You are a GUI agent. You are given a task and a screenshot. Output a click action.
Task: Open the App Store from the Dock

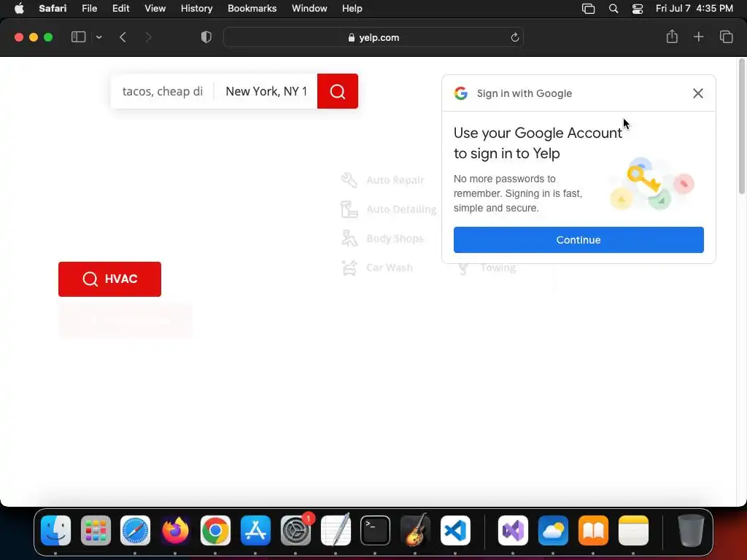tap(255, 530)
